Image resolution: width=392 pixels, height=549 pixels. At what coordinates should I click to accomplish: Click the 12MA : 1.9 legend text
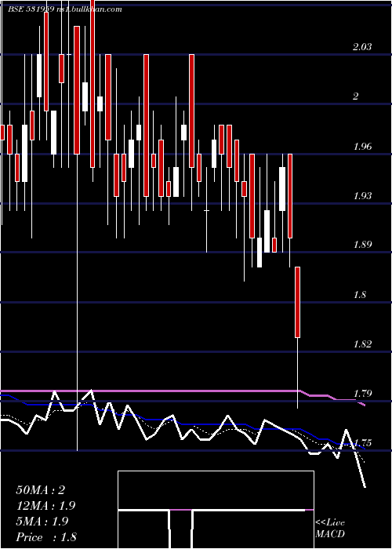coord(45,506)
